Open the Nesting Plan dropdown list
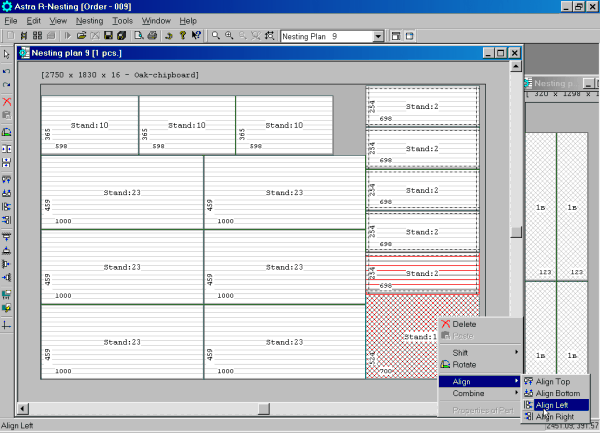Viewport: 600px width, 433px height. [378, 36]
